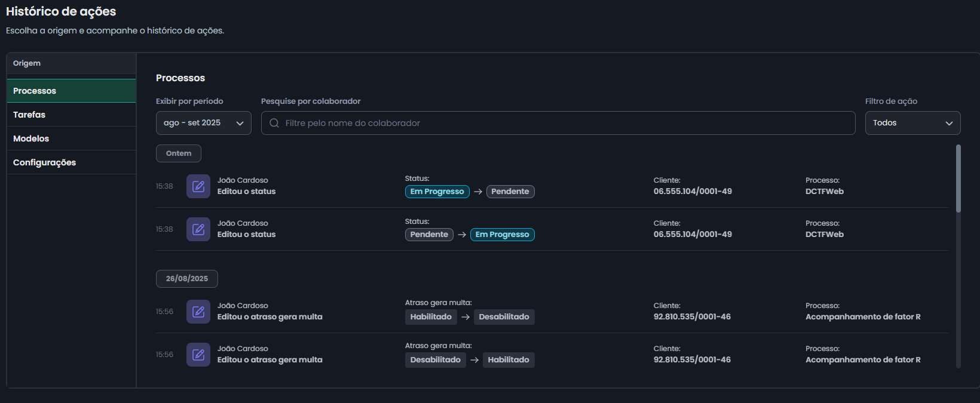Click the chevron arrow in the Todos filter
980x403 pixels.
(949, 123)
